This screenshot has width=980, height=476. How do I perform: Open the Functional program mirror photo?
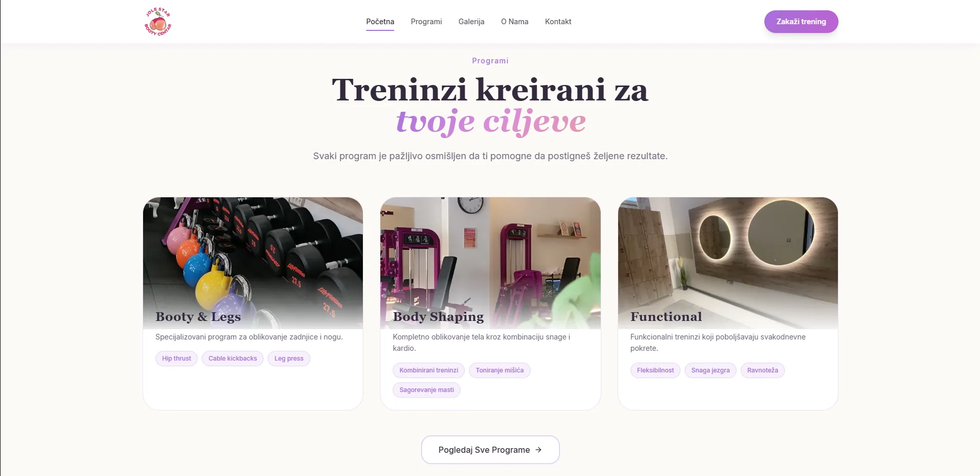(x=728, y=263)
